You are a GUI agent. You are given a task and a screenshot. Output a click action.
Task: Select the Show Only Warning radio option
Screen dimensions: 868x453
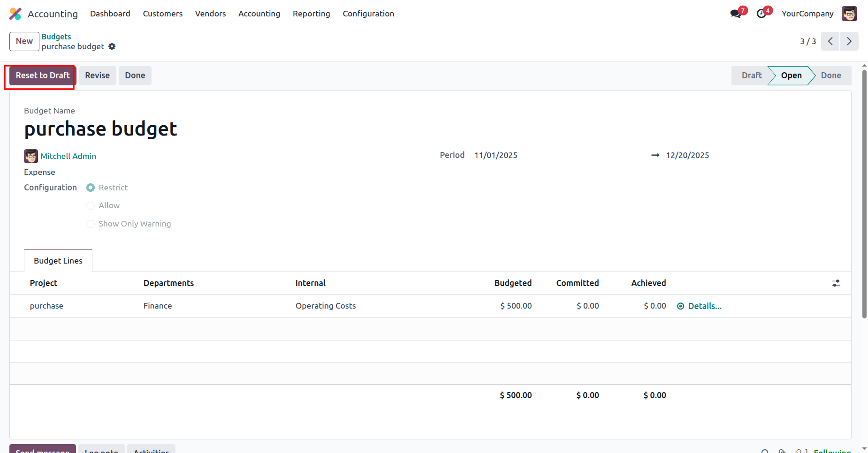[x=91, y=224]
